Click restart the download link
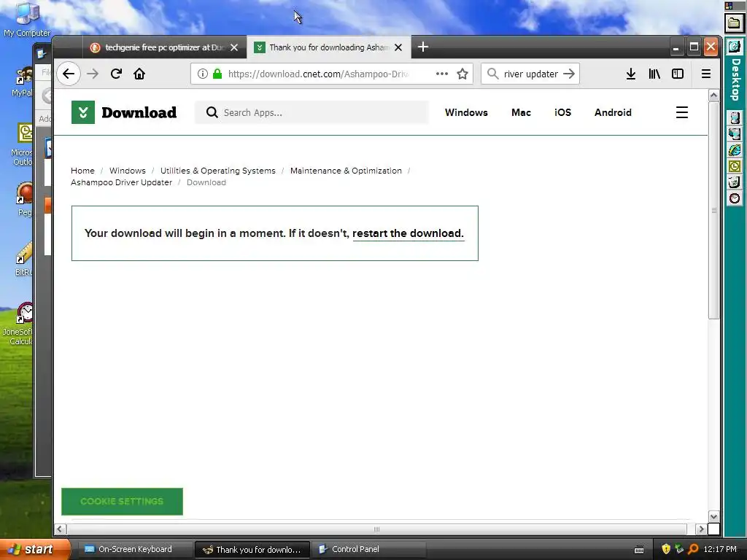Screen dimensions: 747x560 (408, 233)
